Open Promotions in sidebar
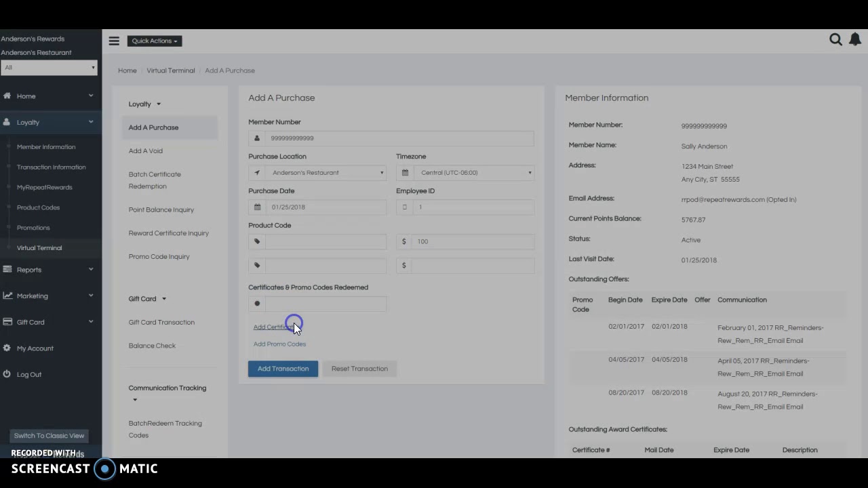Viewport: 868px width, 488px height. pos(33,228)
